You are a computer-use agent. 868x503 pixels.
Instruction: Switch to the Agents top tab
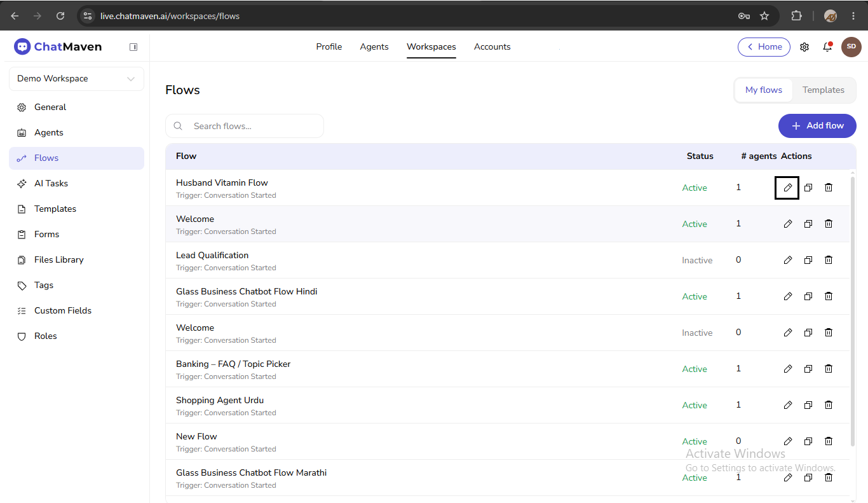tap(374, 46)
